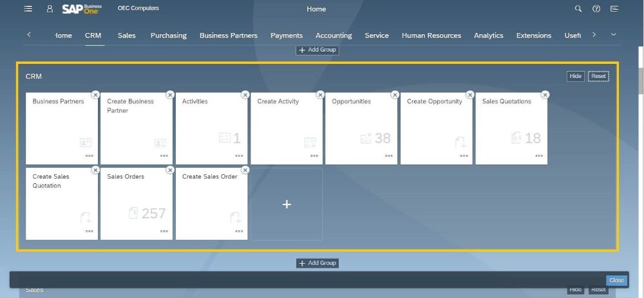Open the notifications list icon
Viewport: 644px width, 298px height.
point(614,8)
